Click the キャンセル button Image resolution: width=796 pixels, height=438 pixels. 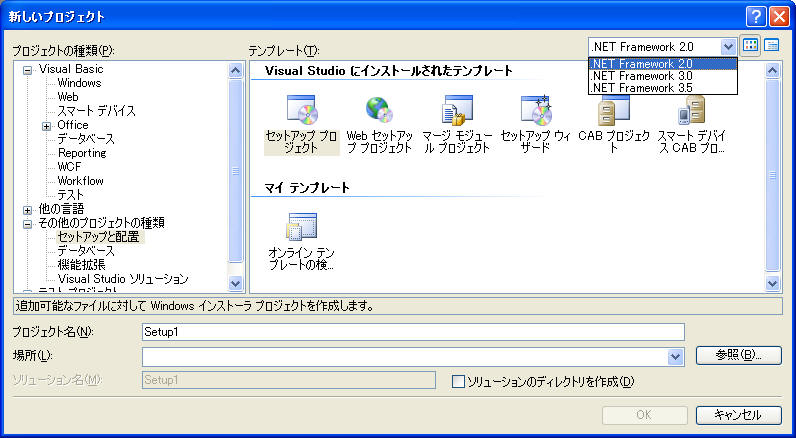(x=739, y=415)
